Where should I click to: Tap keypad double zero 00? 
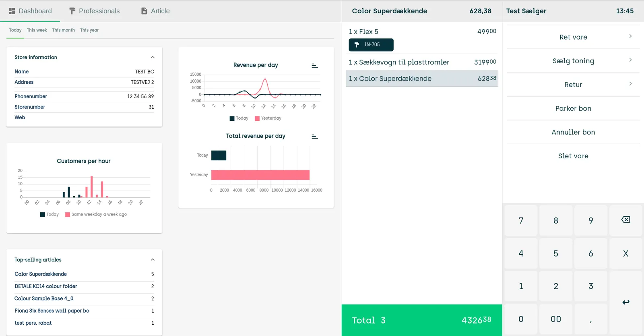[x=556, y=319]
